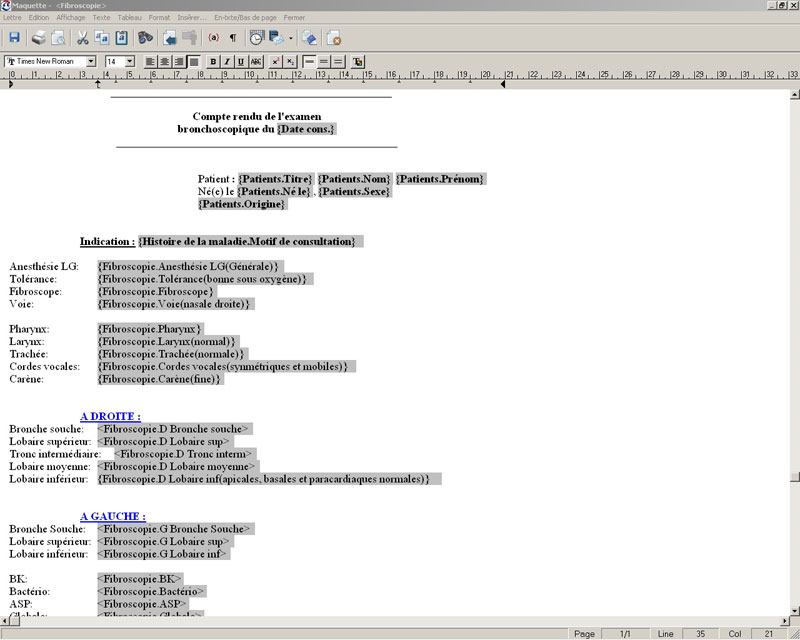
Task: Click the {Fibroscopie.Fibroscope} field
Action: tap(156, 292)
